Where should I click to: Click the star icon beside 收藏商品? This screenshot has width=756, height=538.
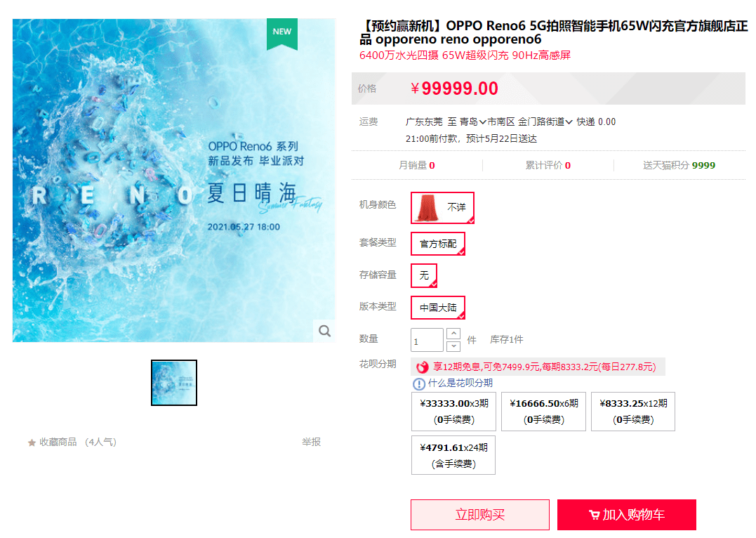32,442
